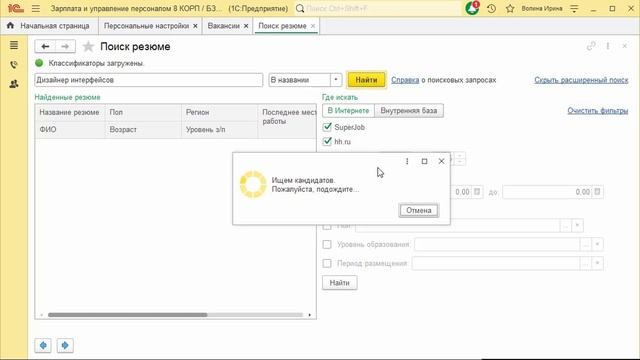Open sections menu icon in left sidebar
This screenshot has height=360, width=640.
14,45
